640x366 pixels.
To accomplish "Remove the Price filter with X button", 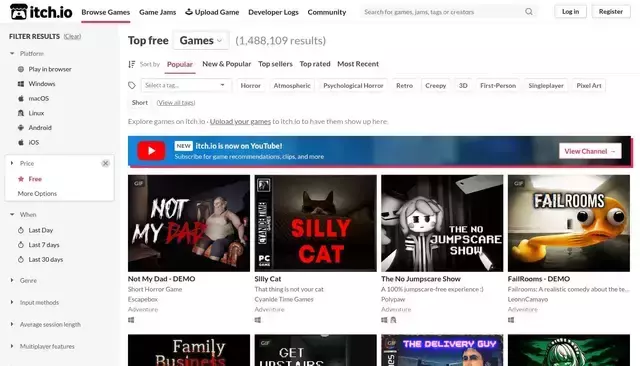I will point(105,163).
